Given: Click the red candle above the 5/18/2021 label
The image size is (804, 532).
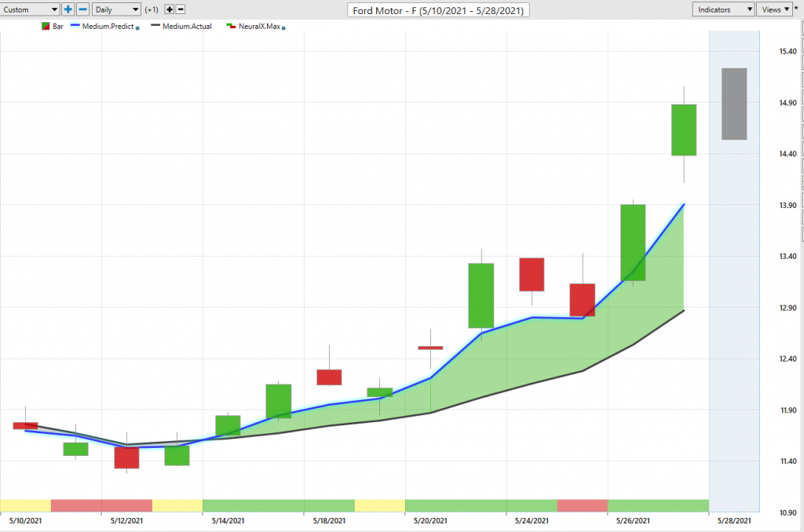Looking at the screenshot, I should pyautogui.click(x=329, y=377).
